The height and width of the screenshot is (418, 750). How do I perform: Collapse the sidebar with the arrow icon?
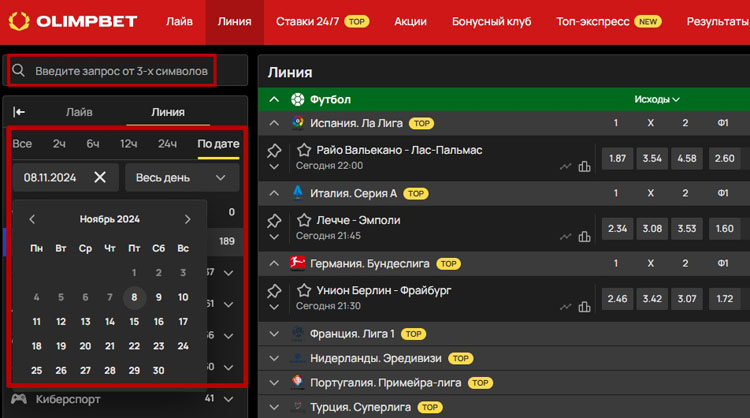point(19,112)
